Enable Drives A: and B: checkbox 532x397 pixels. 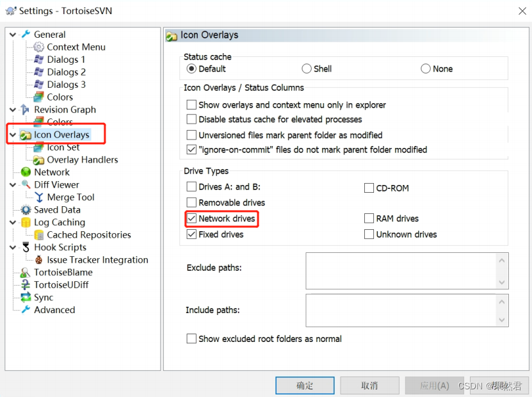point(191,186)
